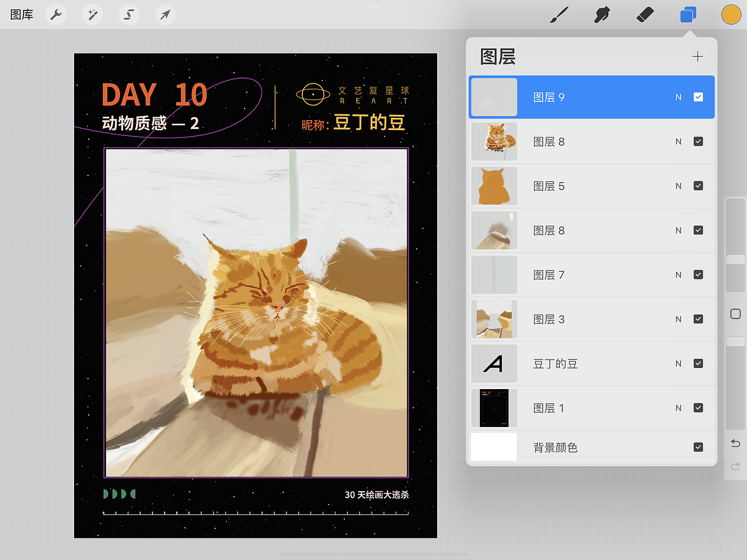Return to gallery via 图库
The width and height of the screenshot is (747, 560).
tap(22, 15)
